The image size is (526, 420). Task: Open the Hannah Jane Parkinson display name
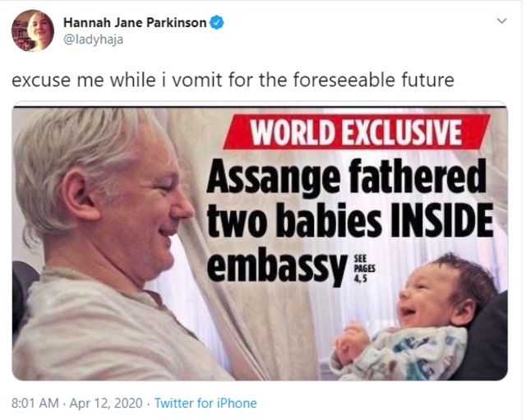(x=135, y=22)
